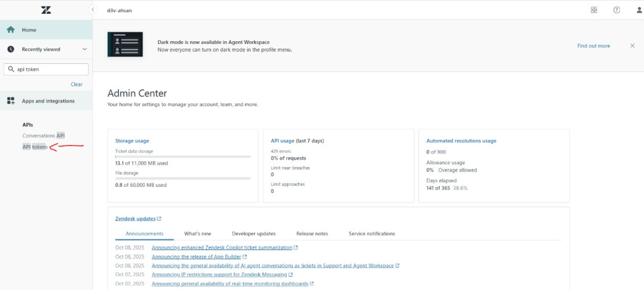Expand the Recently viewed chevron
This screenshot has height=290, width=644.
tap(85, 49)
